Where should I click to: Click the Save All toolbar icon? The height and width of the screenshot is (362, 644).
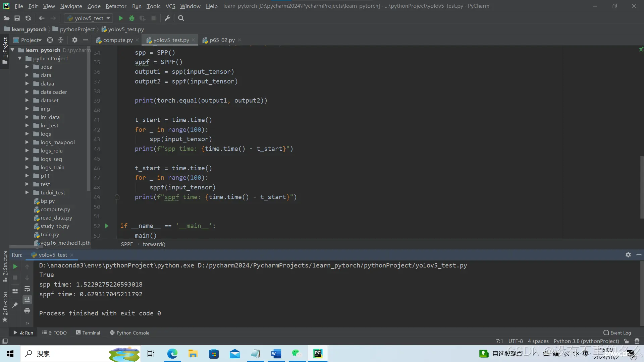tap(17, 18)
